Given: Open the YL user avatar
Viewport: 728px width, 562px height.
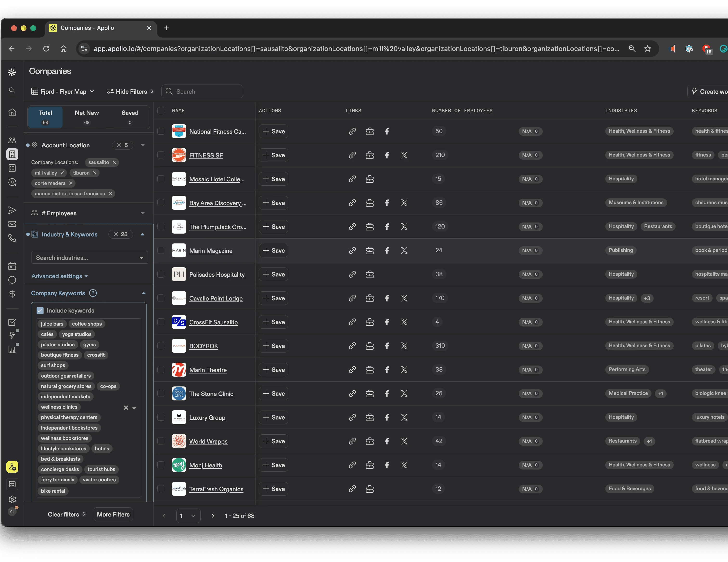Looking at the screenshot, I should (x=12, y=512).
